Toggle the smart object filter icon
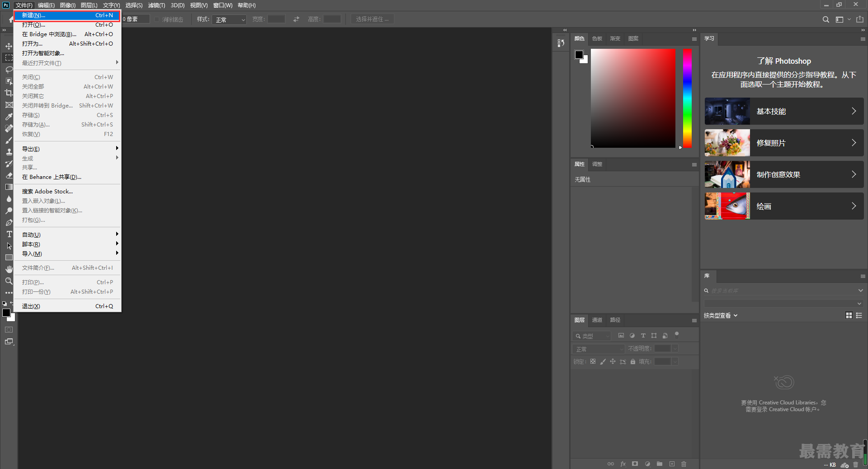Image resolution: width=868 pixels, height=469 pixels. 665,336
